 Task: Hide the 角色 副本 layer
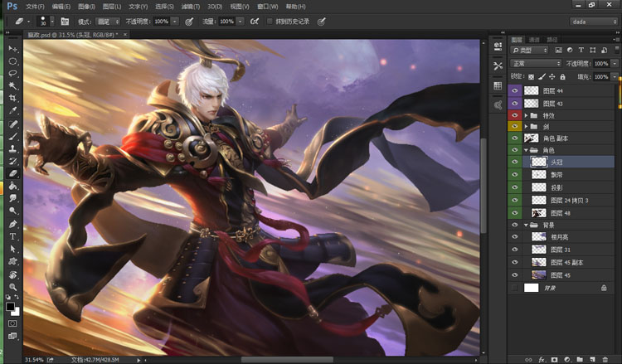pyautogui.click(x=514, y=138)
